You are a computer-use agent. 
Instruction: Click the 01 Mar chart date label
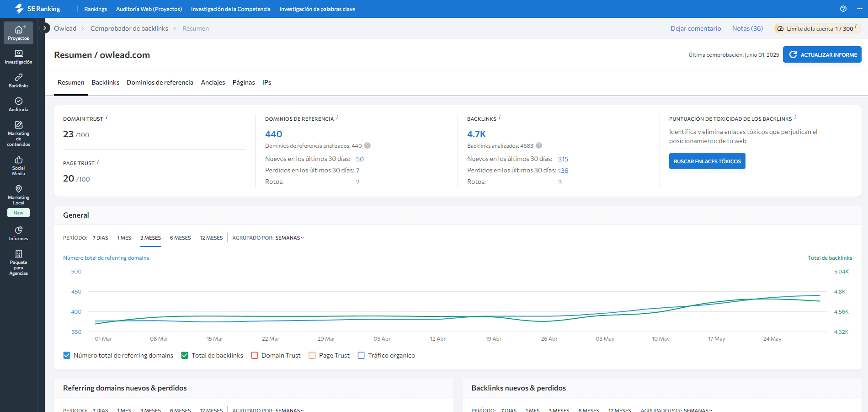[103, 339]
